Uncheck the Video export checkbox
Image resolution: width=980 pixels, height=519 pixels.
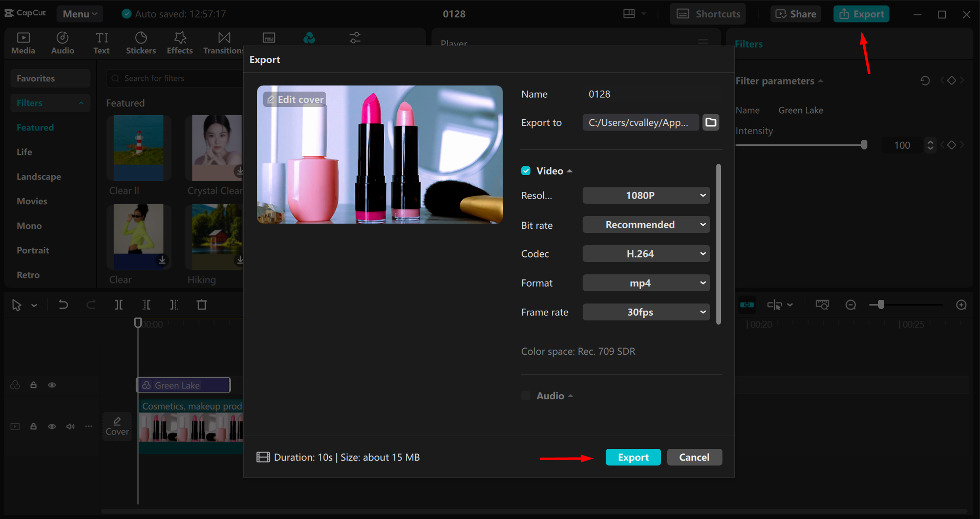coord(526,170)
